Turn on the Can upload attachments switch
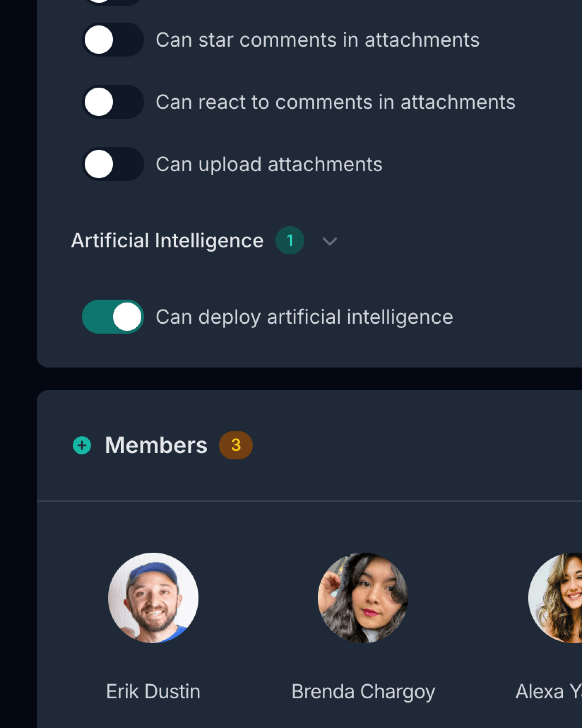Image resolution: width=582 pixels, height=728 pixels. 113,164
